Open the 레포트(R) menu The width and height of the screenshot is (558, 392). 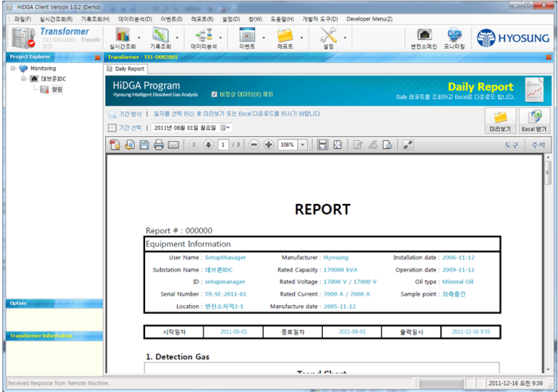click(202, 18)
